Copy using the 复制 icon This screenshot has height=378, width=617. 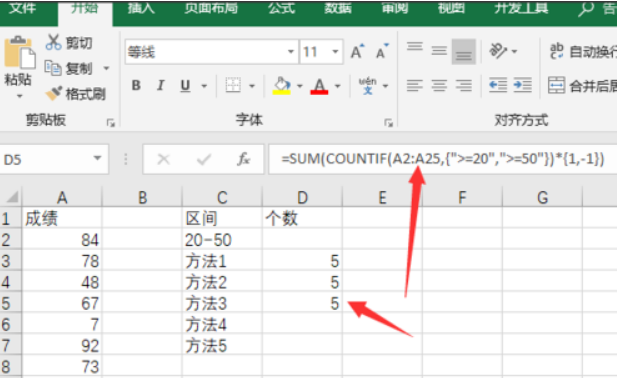[53, 68]
